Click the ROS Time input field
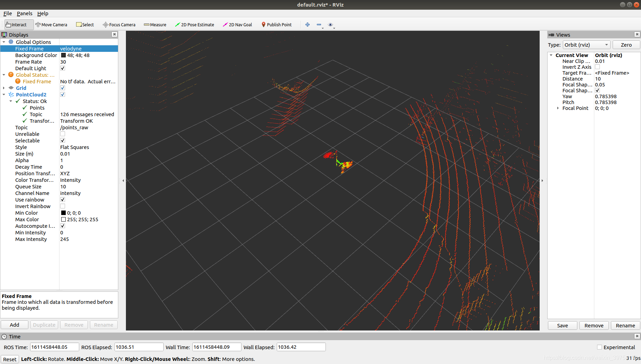 pyautogui.click(x=54, y=347)
